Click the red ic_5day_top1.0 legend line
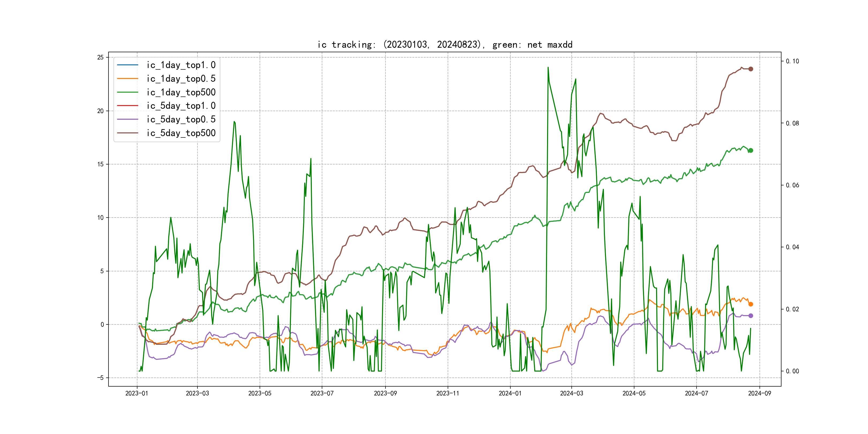The height and width of the screenshot is (434, 868). [127, 106]
